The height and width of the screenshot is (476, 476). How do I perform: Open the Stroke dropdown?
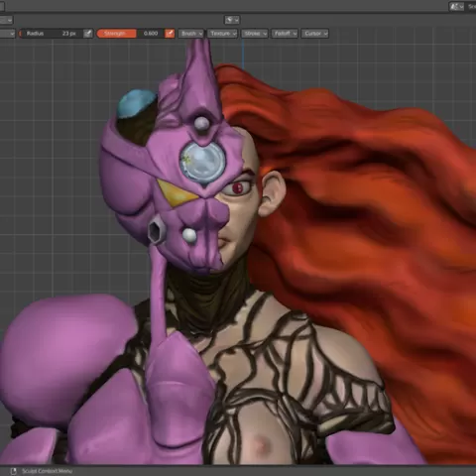click(255, 34)
